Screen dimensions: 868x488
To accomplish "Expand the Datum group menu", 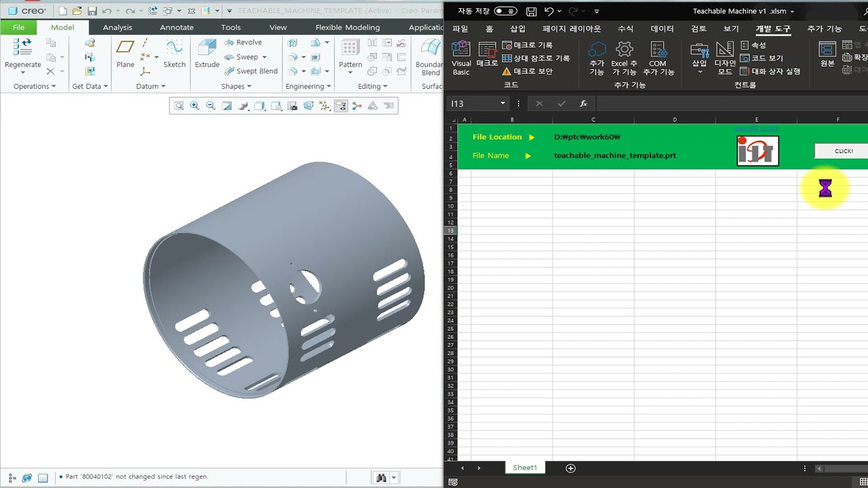I will (151, 86).
